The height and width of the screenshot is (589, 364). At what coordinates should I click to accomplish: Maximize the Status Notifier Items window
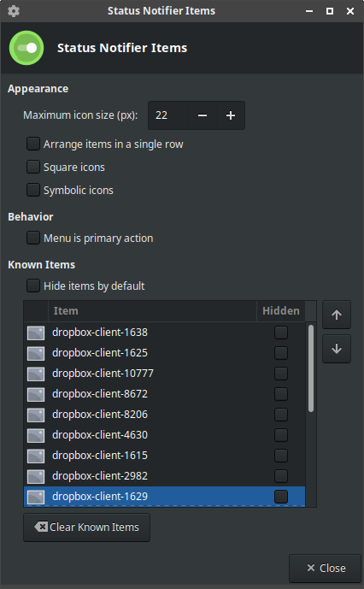330,11
